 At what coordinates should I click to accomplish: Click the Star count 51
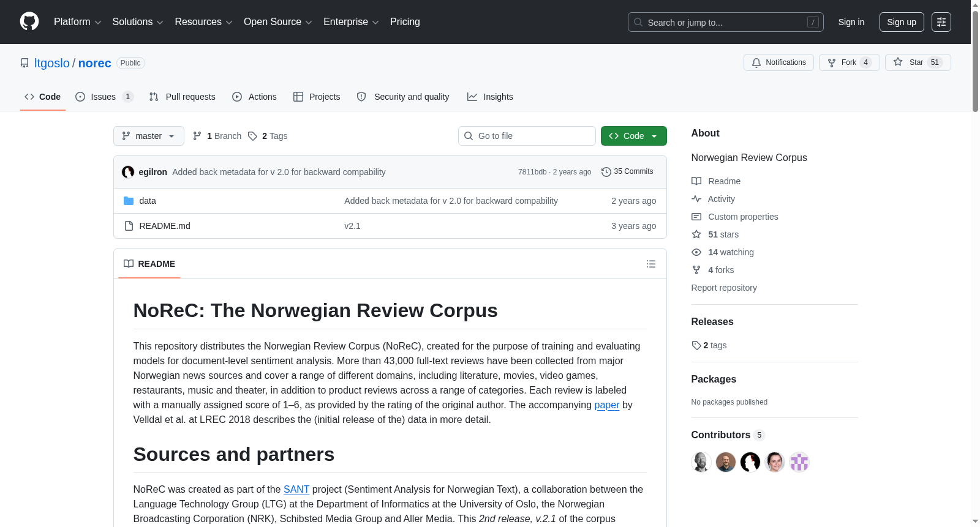click(x=935, y=62)
